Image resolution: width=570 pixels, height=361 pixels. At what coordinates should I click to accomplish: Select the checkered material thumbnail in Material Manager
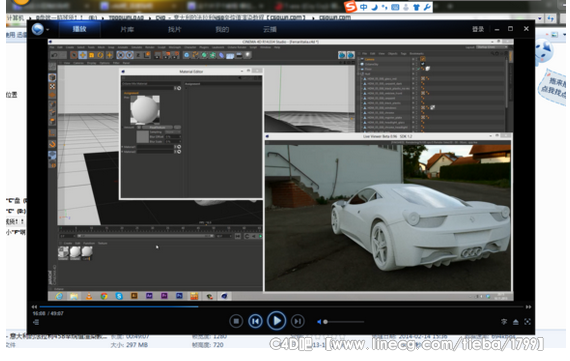click(x=63, y=252)
